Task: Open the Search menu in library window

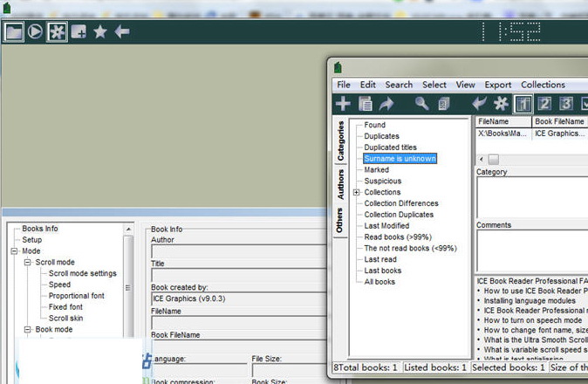Action: tap(399, 85)
